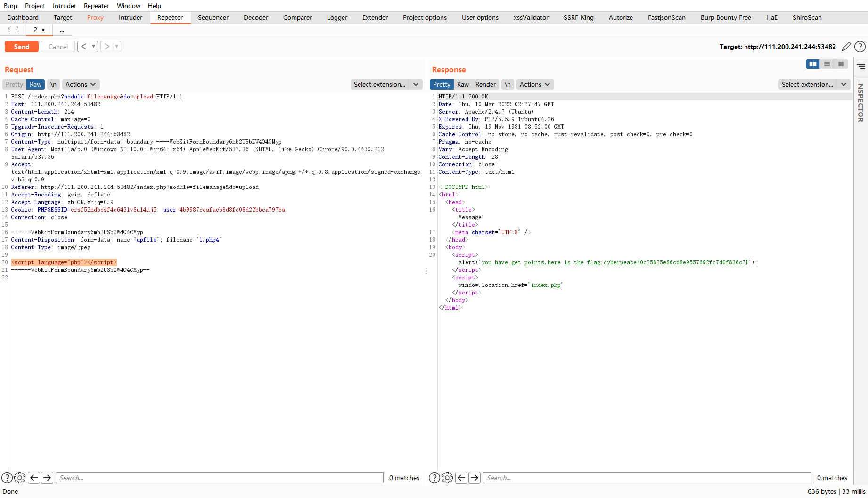
Task: Open the Intruder menu in menu bar
Action: pyautogui.click(x=65, y=6)
